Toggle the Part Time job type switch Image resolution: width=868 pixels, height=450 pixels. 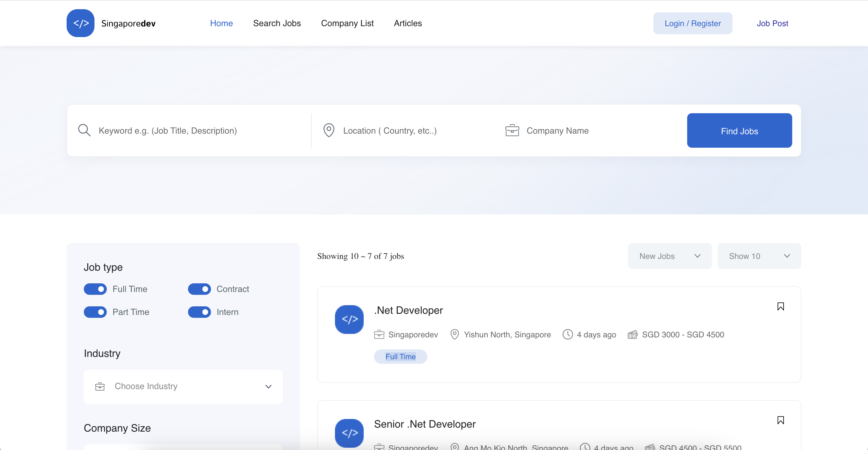(x=95, y=312)
